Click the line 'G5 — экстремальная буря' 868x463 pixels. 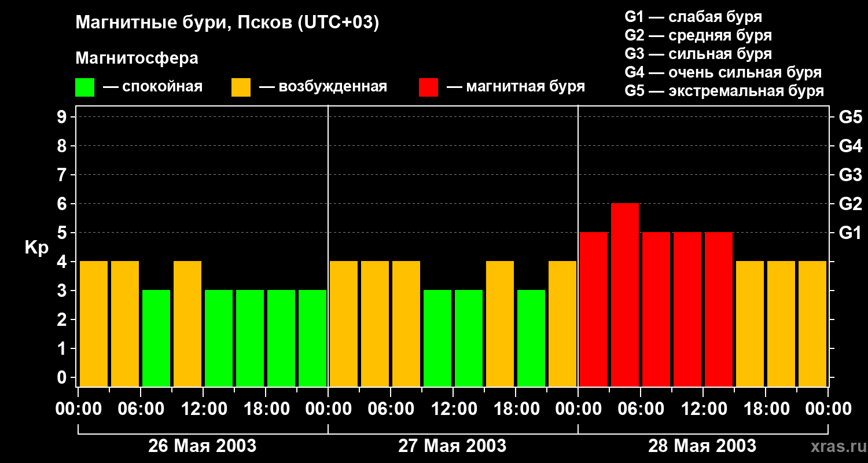coord(724,91)
